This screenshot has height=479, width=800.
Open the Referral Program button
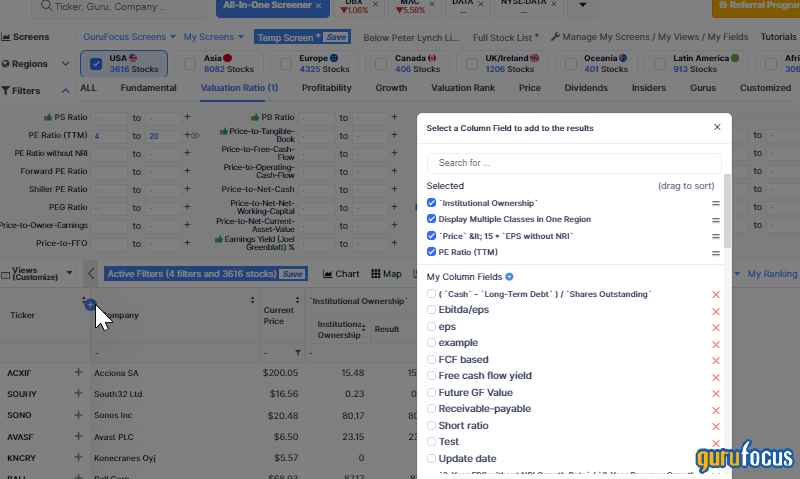pyautogui.click(x=756, y=6)
